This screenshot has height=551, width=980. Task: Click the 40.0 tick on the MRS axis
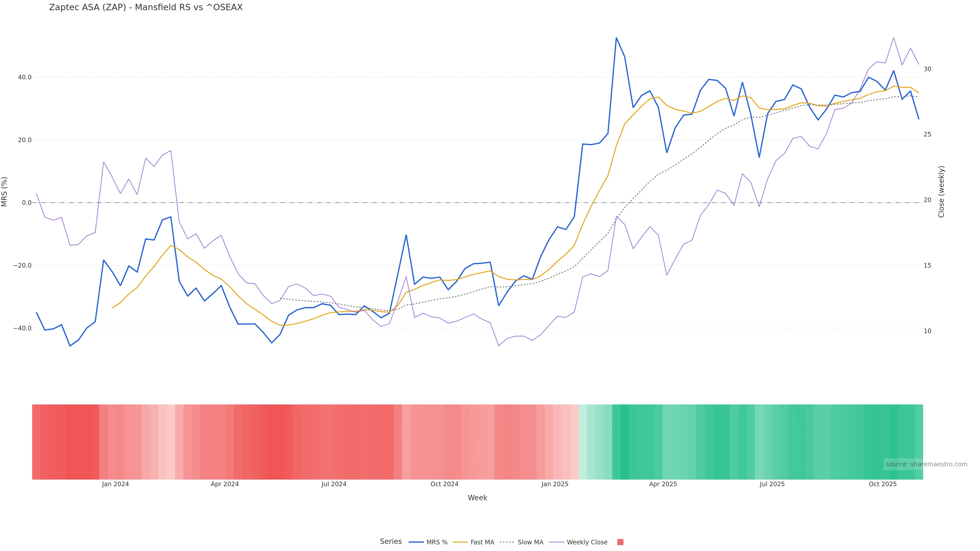click(25, 77)
